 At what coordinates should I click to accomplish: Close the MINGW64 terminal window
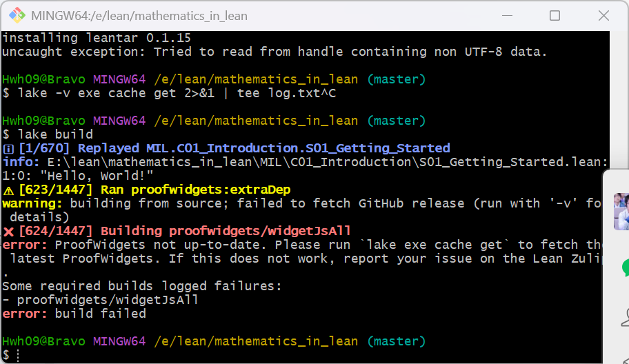coord(603,16)
